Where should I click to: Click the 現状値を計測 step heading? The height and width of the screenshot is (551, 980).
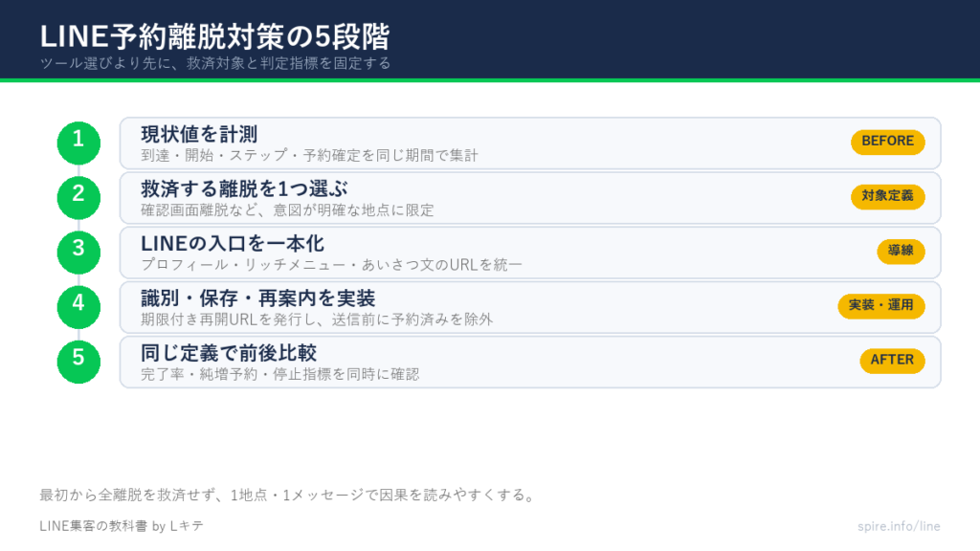tap(199, 134)
